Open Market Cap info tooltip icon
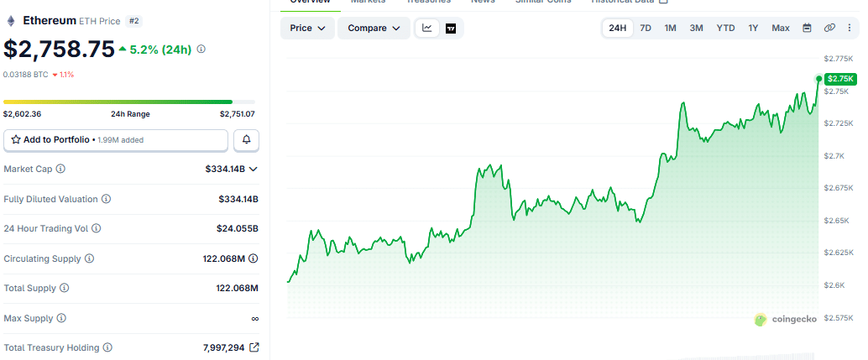Image resolution: width=868 pixels, height=360 pixels. pos(60,169)
